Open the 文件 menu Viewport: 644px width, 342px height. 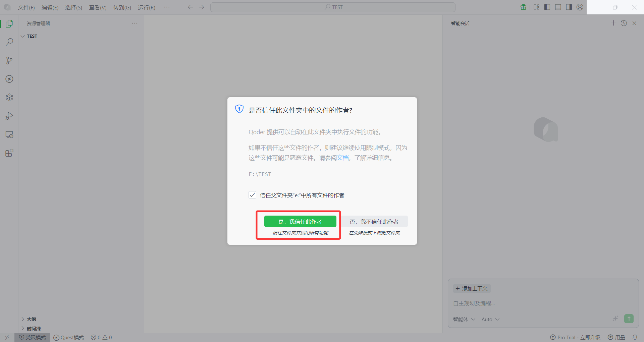pyautogui.click(x=26, y=7)
